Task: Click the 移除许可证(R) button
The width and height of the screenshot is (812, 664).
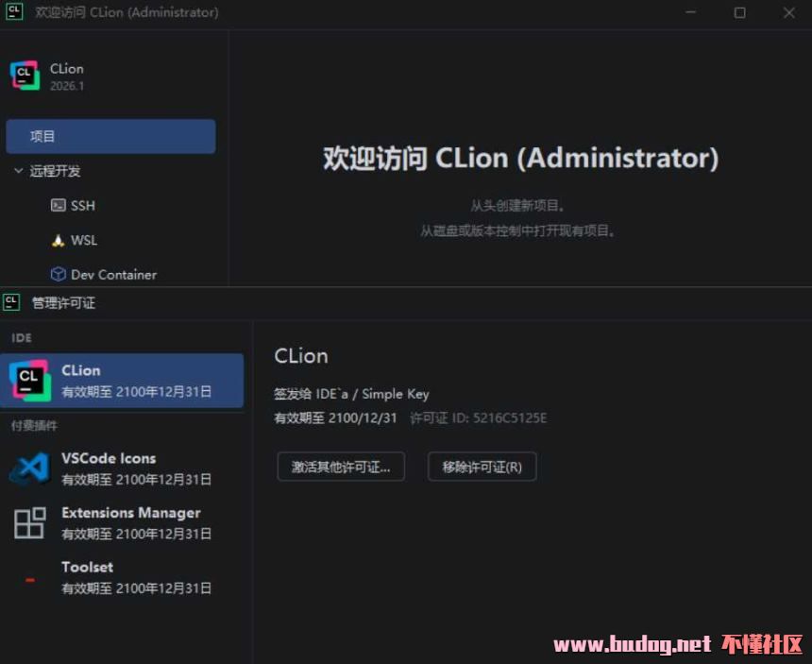Action: (x=482, y=467)
